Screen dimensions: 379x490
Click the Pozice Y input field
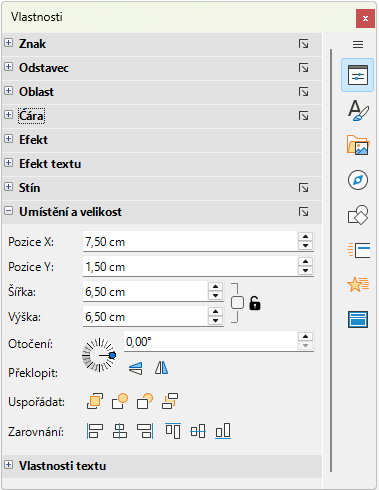point(190,267)
